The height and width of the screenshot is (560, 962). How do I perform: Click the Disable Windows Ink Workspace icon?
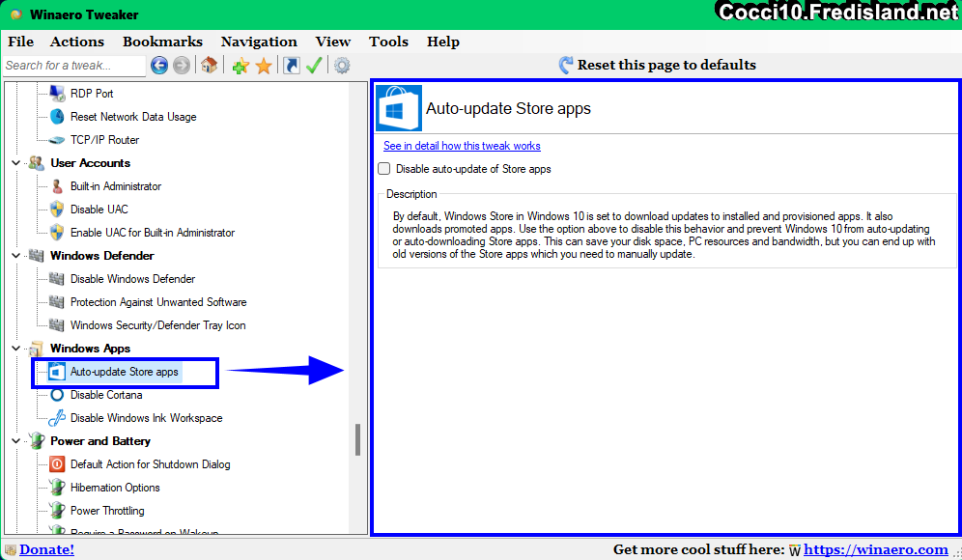(x=57, y=418)
